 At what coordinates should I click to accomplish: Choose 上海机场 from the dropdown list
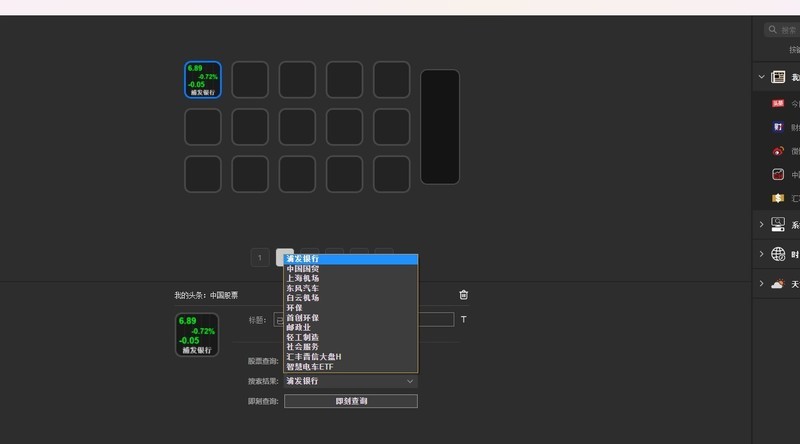(303, 279)
